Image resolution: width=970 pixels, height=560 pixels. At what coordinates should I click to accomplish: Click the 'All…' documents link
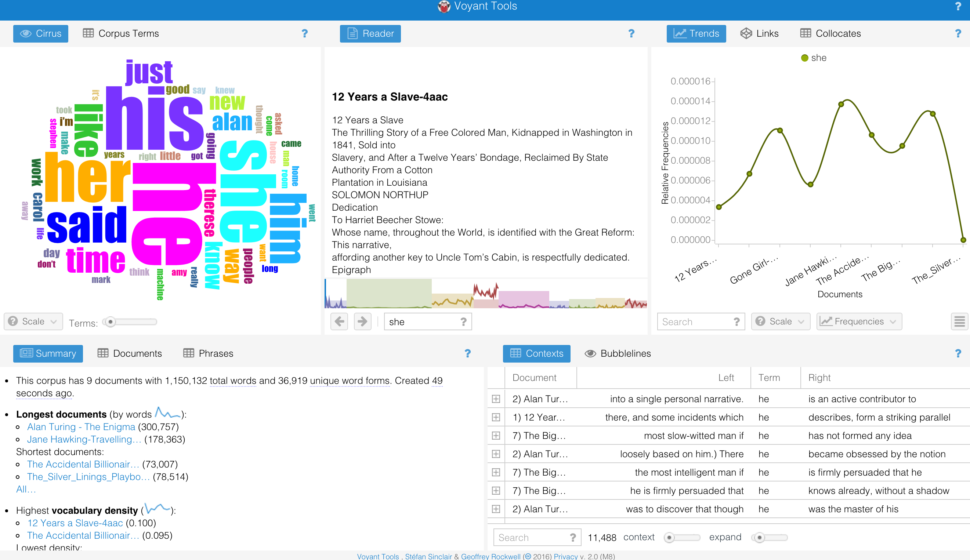(x=26, y=489)
